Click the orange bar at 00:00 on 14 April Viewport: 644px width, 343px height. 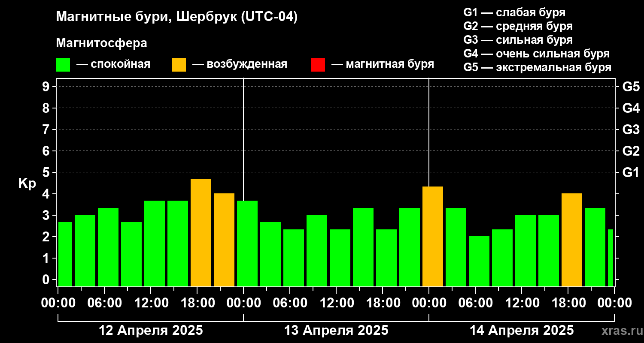pyautogui.click(x=433, y=237)
